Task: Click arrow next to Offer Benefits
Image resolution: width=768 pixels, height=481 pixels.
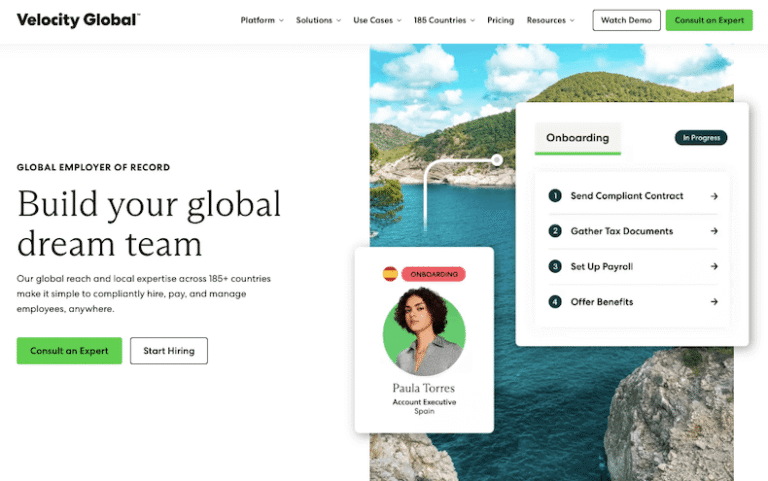Action: (714, 301)
